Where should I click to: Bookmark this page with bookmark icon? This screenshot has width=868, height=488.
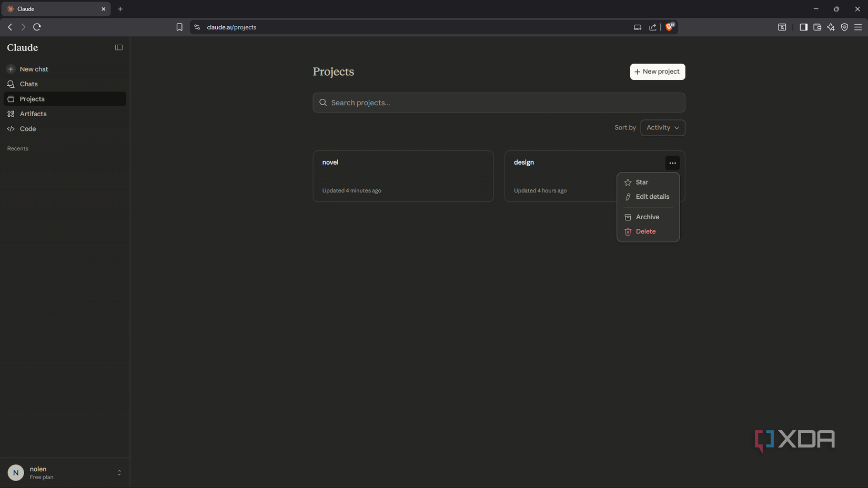click(x=179, y=27)
